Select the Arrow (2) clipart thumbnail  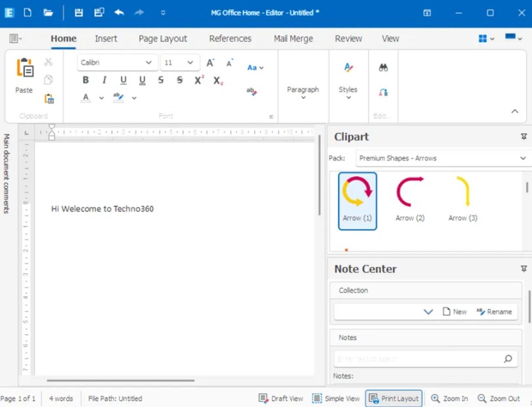410,199
